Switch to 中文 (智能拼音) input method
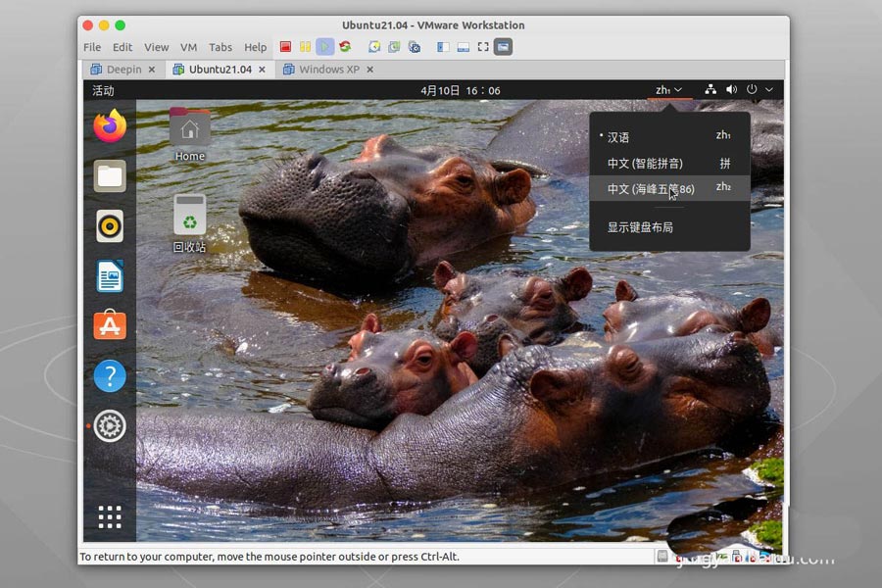 645,164
